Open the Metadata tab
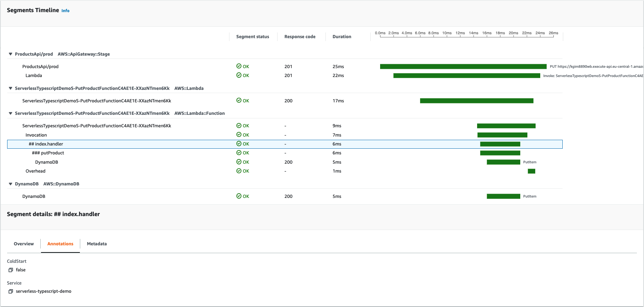Viewport: 644px width, 307px height. 97,244
